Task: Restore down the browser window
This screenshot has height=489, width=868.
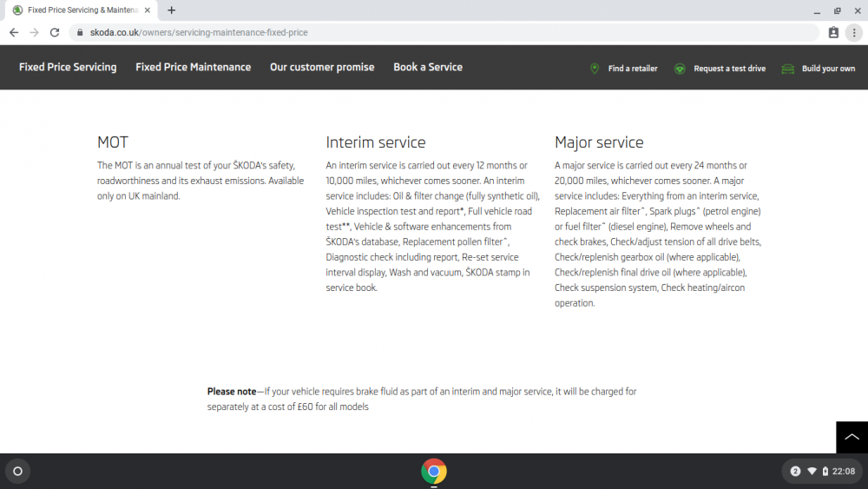Action: pos(837,10)
